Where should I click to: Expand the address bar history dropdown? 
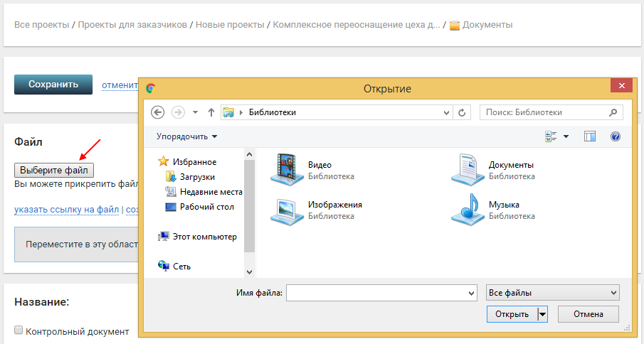point(446,112)
